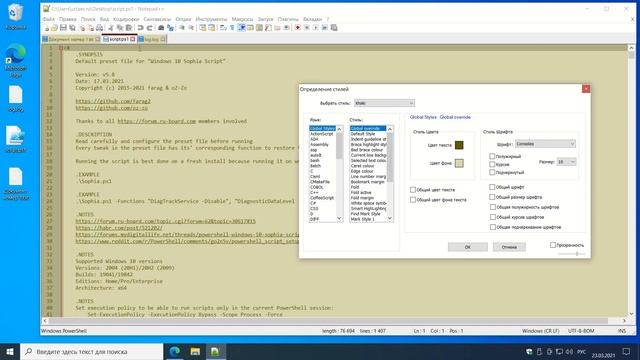This screenshot has width=640, height=360.
Task: Click the Find (binoculars) toolbar icon
Action: pyautogui.click(x=161, y=28)
